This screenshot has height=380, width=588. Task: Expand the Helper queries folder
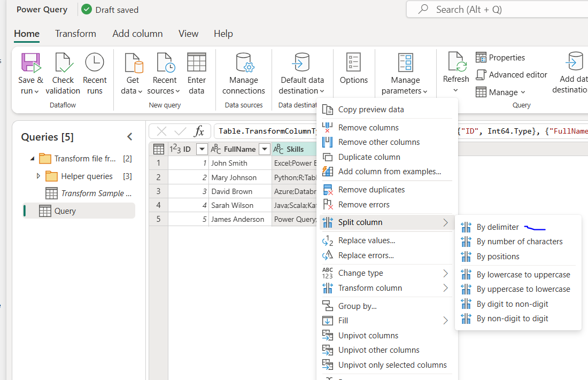pos(38,176)
